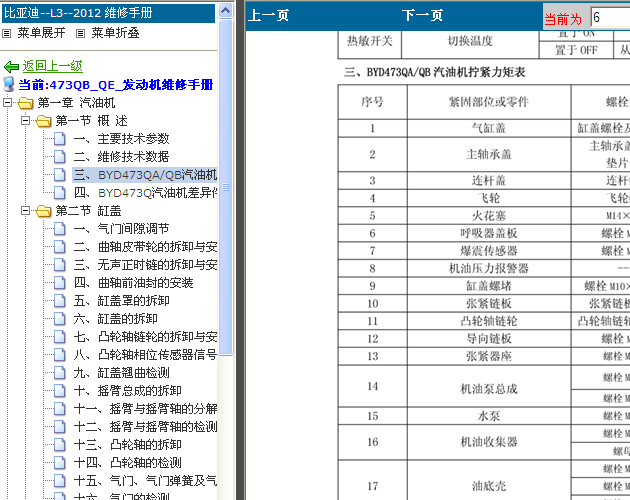The height and width of the screenshot is (500, 630).
Task: Open 一、气门间隙调节 tree item
Action: [121, 229]
